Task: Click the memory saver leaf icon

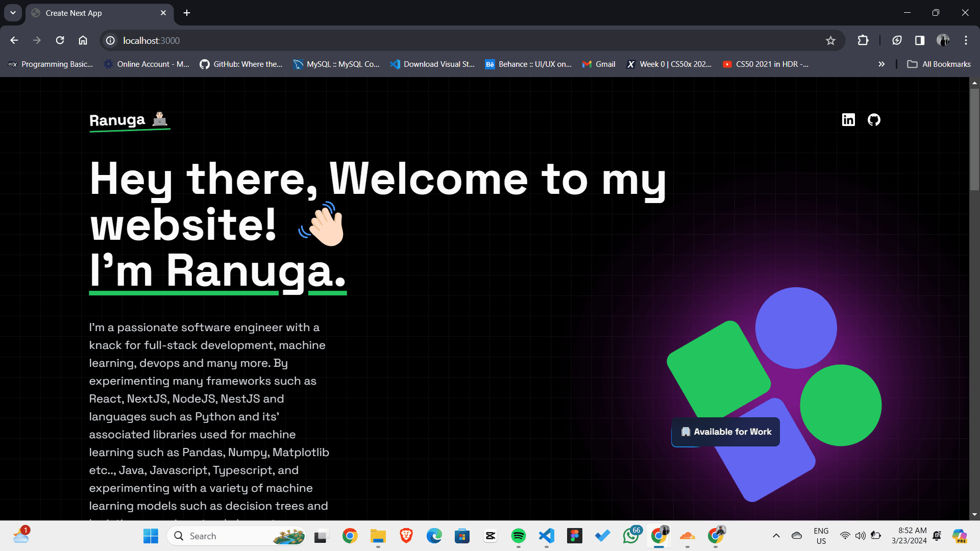Action: click(897, 40)
